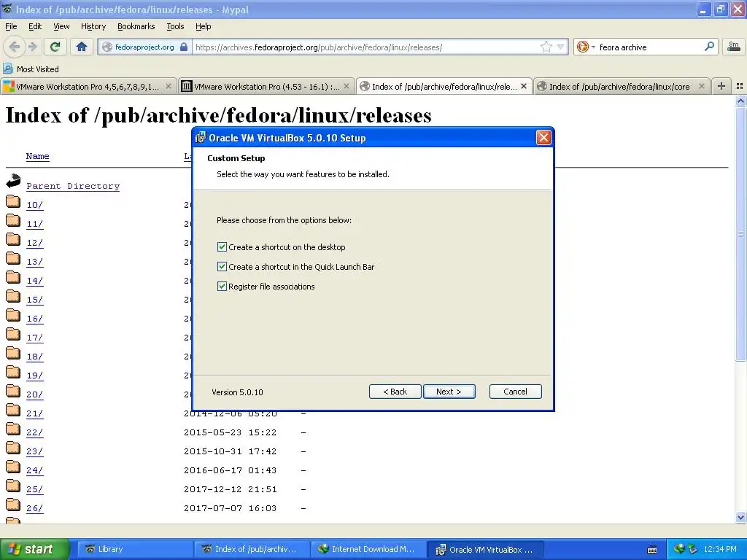
Task: Switch to Index of /pub/archive/fedora/linux/core tab
Action: 622,86
